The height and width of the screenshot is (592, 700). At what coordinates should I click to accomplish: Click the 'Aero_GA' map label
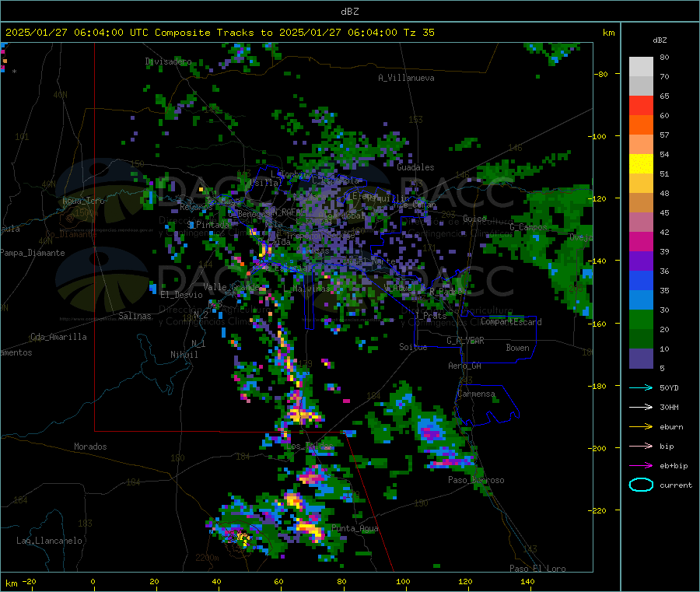[x=464, y=366]
